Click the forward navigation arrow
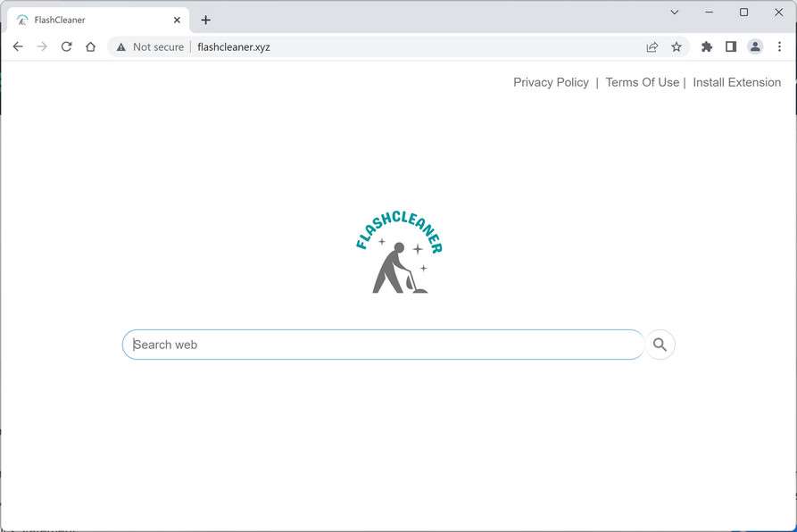797x532 pixels. point(42,46)
